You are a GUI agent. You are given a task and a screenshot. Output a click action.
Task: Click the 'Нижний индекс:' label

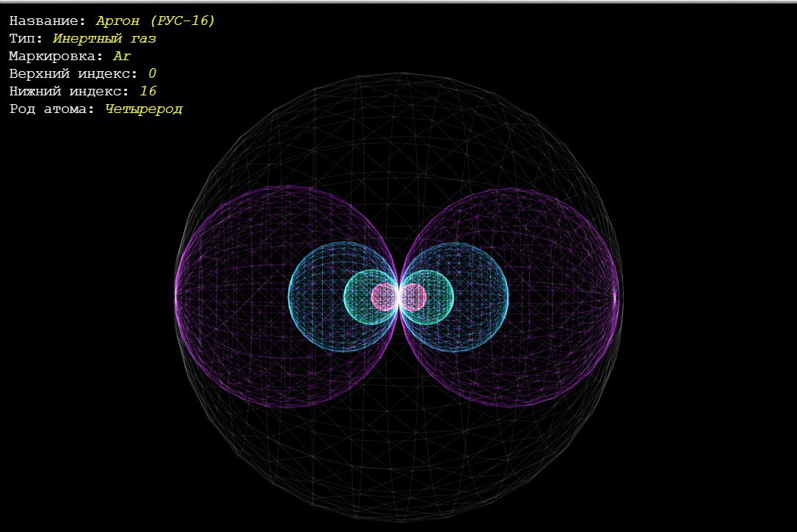click(69, 92)
